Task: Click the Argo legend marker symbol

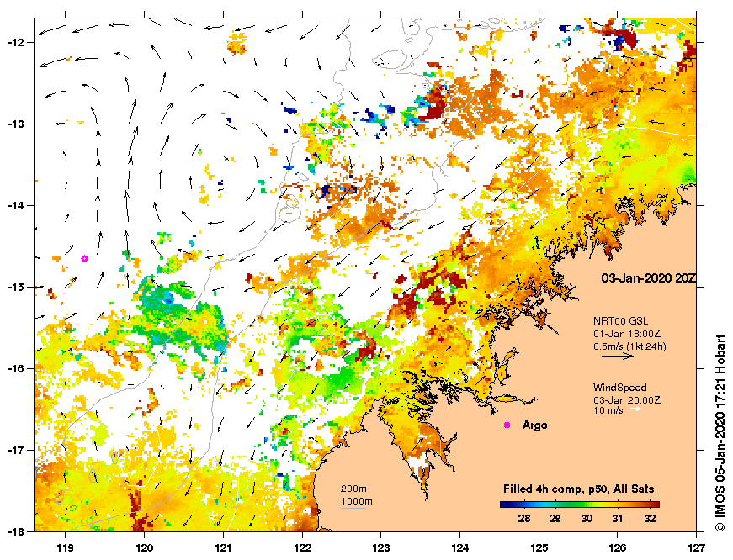Action: point(507,425)
